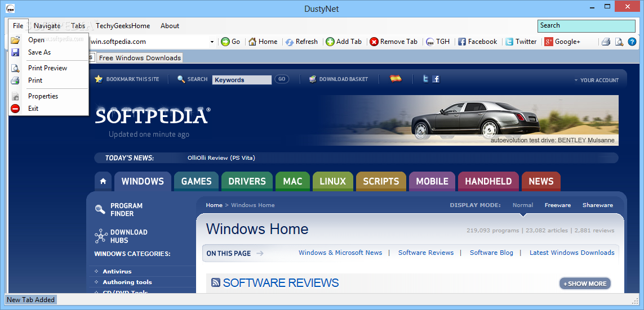Click the Program Finder link
This screenshot has width=644, height=310.
point(127,209)
